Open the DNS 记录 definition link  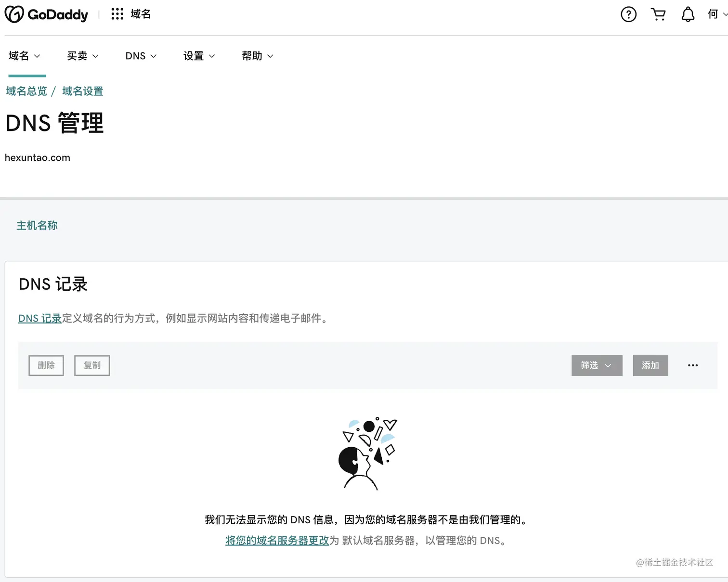pyautogui.click(x=39, y=318)
